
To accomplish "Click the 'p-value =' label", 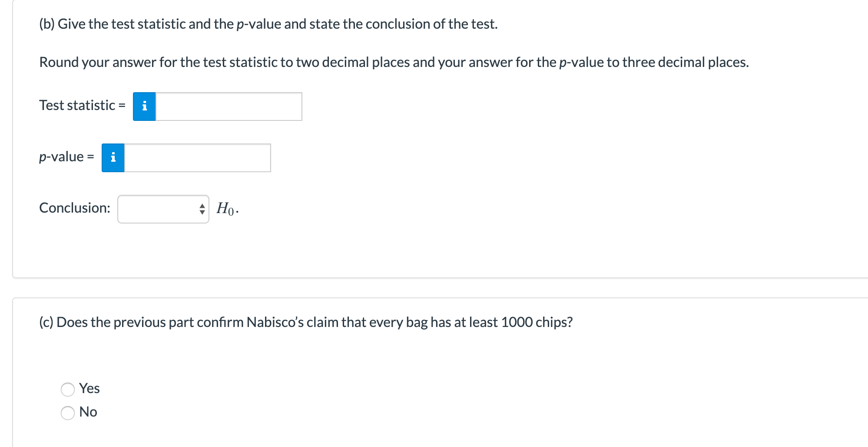I will click(66, 157).
